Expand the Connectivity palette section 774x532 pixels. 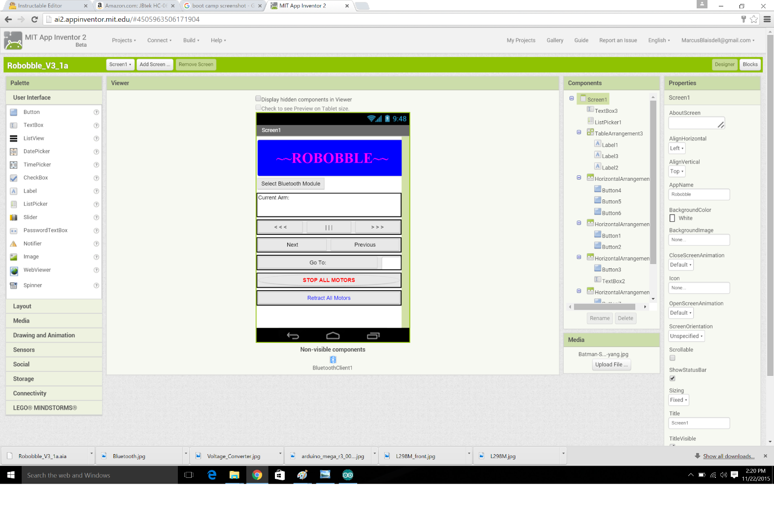point(54,394)
